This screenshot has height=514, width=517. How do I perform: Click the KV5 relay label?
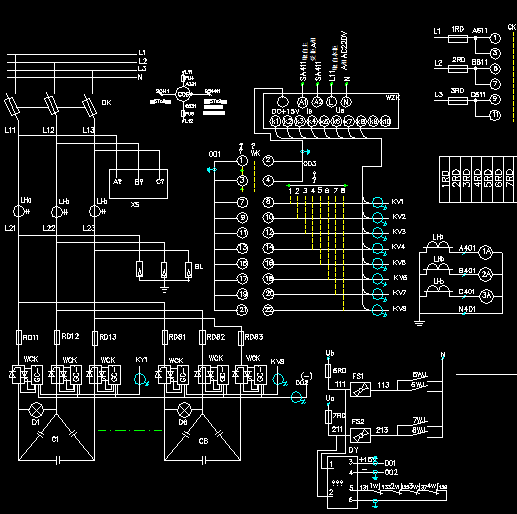click(x=399, y=263)
